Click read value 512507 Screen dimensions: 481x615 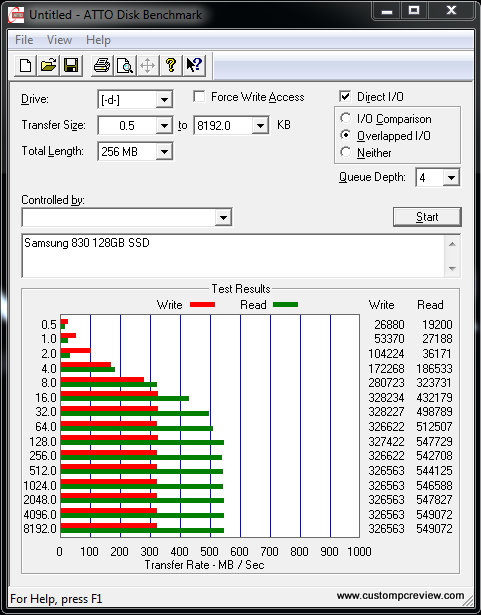(434, 427)
